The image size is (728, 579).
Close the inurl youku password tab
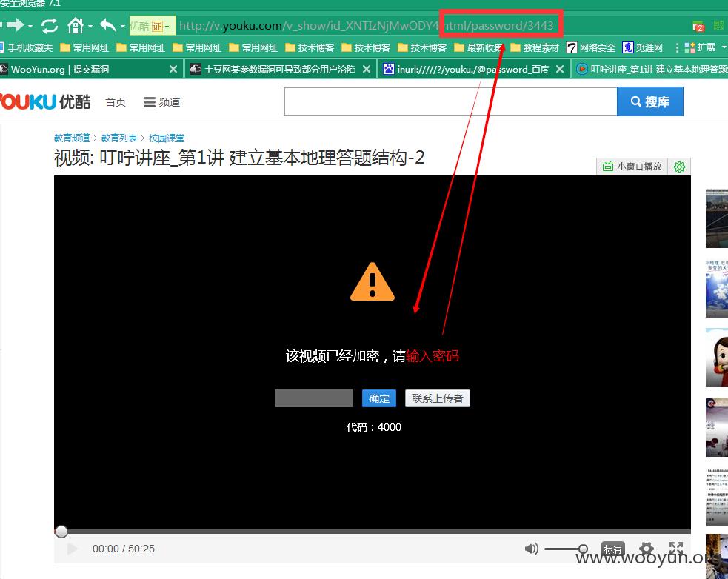560,69
